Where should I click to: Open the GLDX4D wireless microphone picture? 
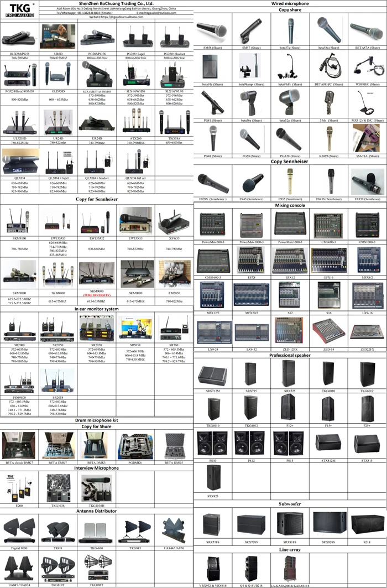pos(57,73)
